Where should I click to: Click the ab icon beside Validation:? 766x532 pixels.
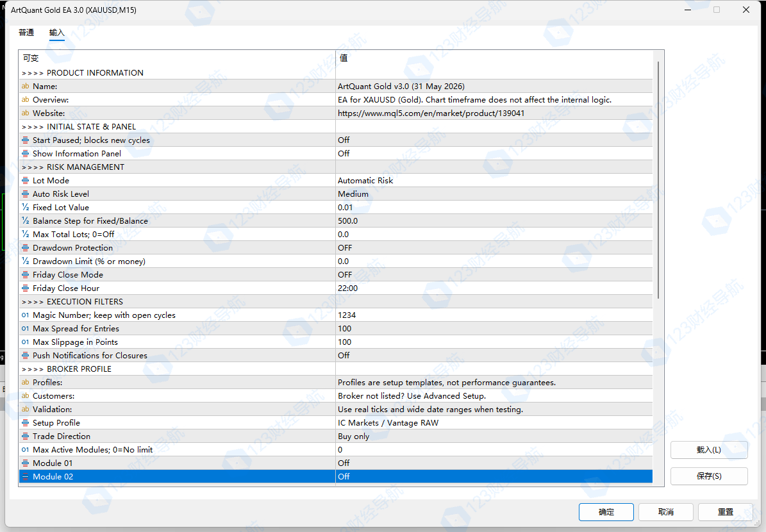(26, 409)
